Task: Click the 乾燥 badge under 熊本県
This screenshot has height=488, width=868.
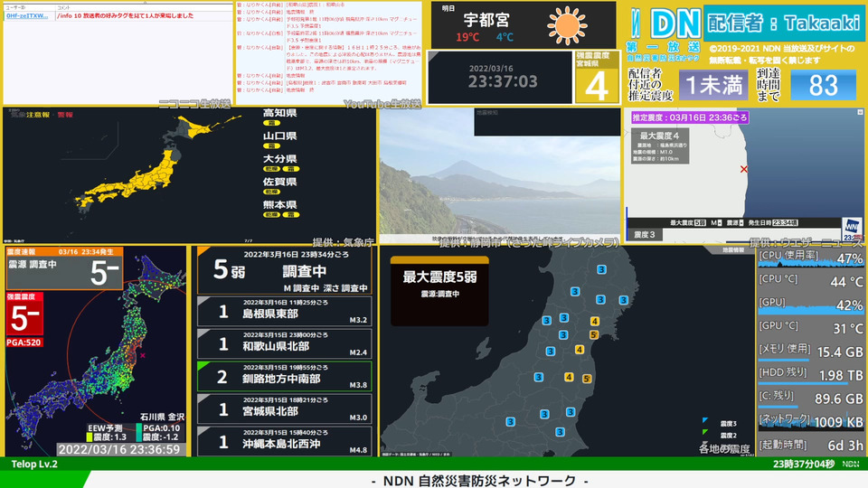Action: click(x=271, y=215)
